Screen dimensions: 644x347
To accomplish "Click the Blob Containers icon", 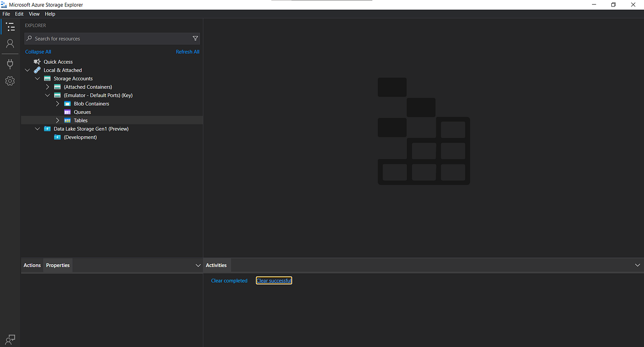I will (68, 104).
